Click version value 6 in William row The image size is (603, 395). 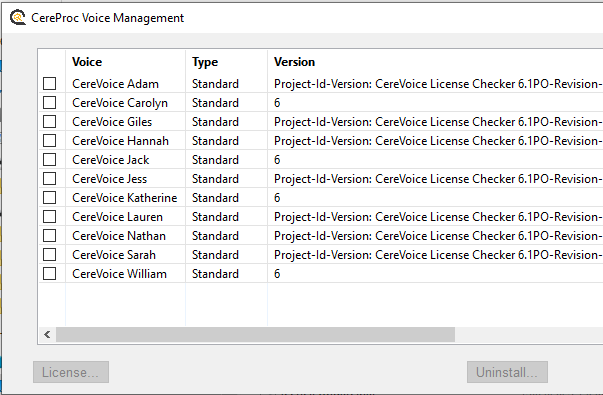(x=277, y=274)
